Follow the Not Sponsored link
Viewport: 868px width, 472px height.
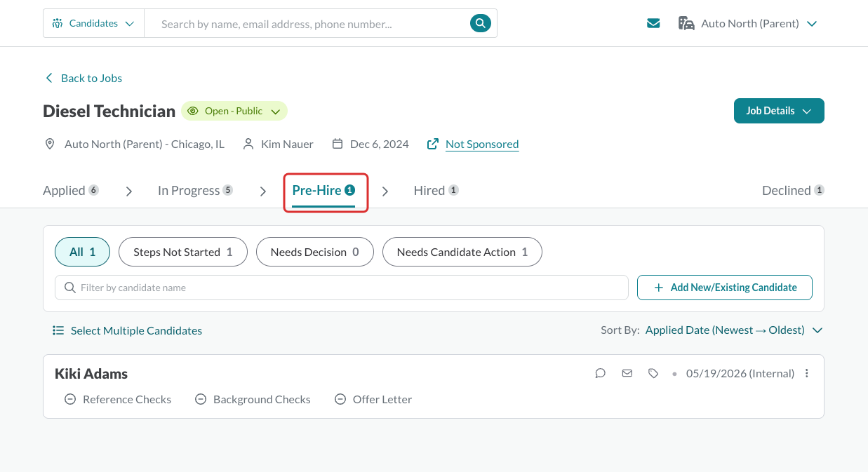tap(482, 144)
